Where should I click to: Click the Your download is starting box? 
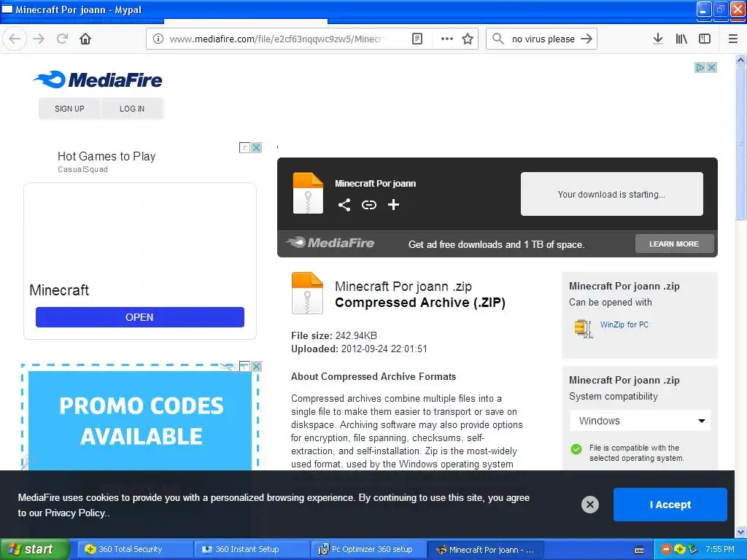(612, 194)
